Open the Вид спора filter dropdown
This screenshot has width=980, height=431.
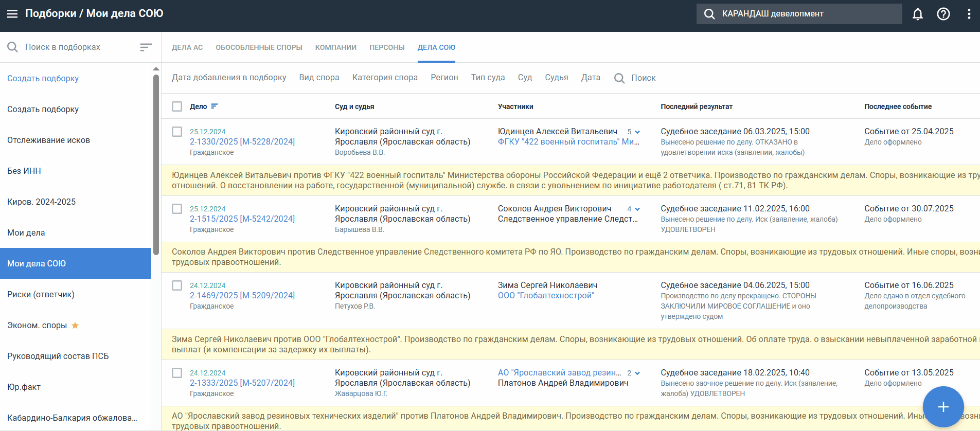pyautogui.click(x=319, y=78)
